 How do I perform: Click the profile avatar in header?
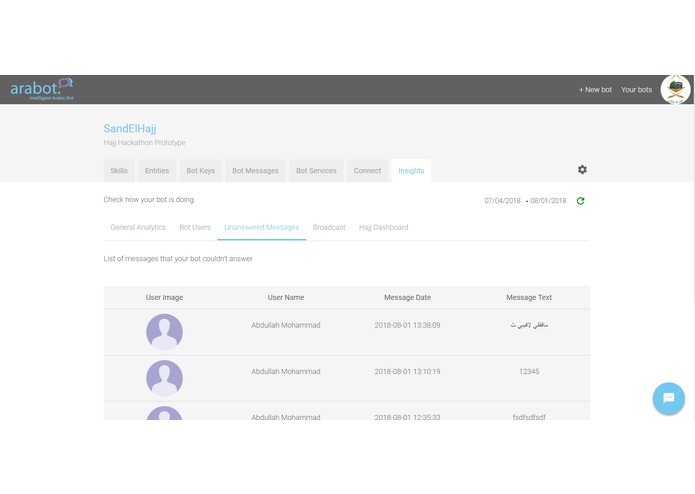click(x=675, y=89)
